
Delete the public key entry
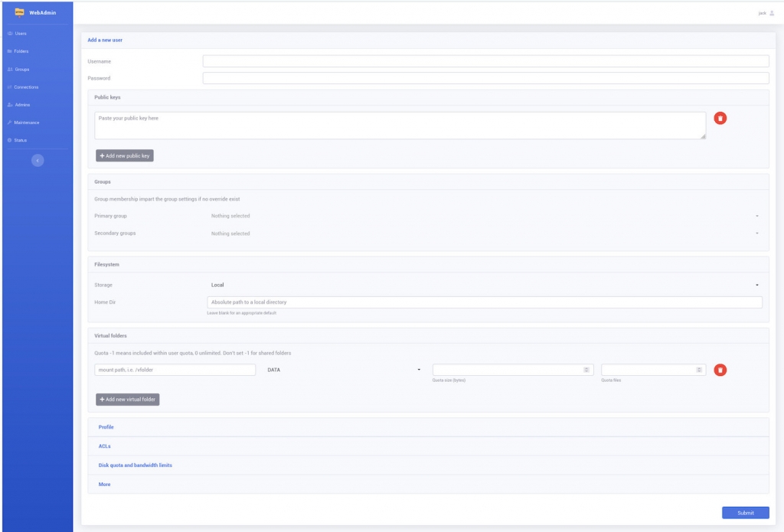pos(720,118)
